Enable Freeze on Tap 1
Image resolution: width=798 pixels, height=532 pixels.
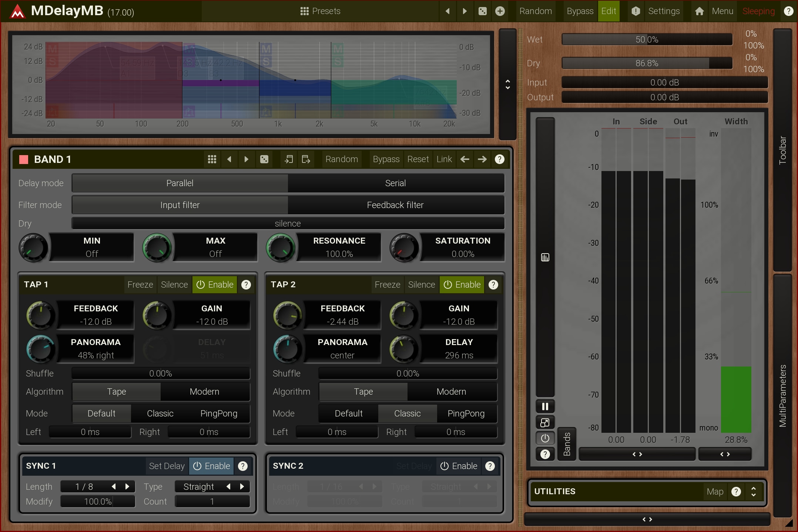click(140, 285)
